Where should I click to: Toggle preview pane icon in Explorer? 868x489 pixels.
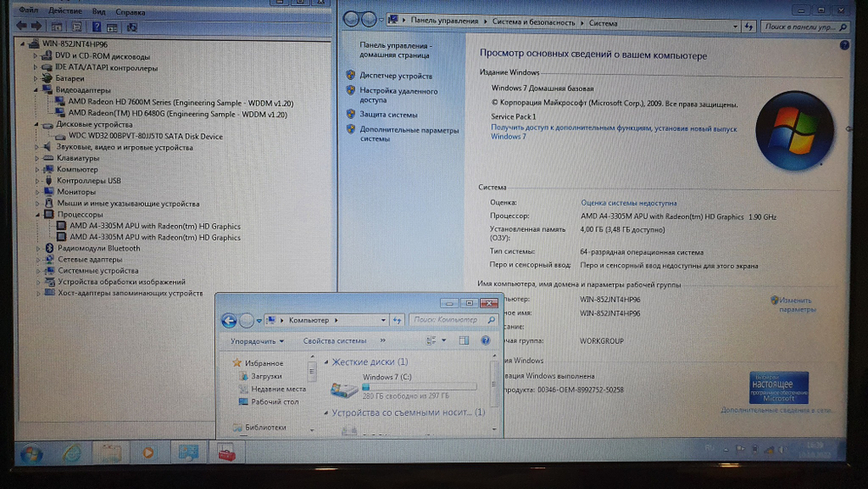tap(464, 340)
